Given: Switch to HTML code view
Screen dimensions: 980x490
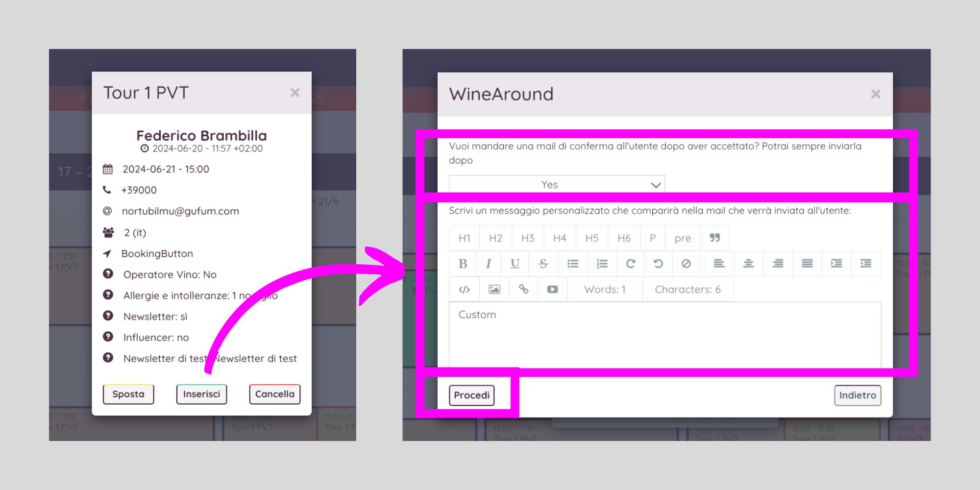Looking at the screenshot, I should (x=465, y=290).
